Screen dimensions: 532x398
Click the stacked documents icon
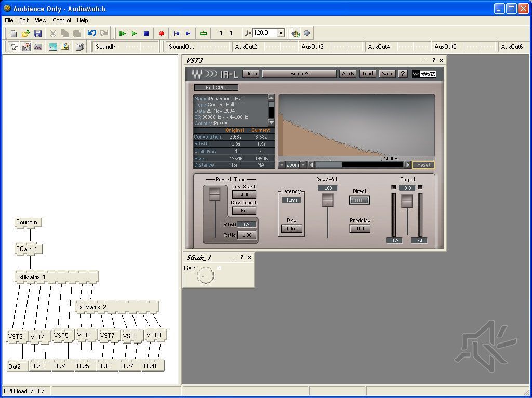pos(79,47)
